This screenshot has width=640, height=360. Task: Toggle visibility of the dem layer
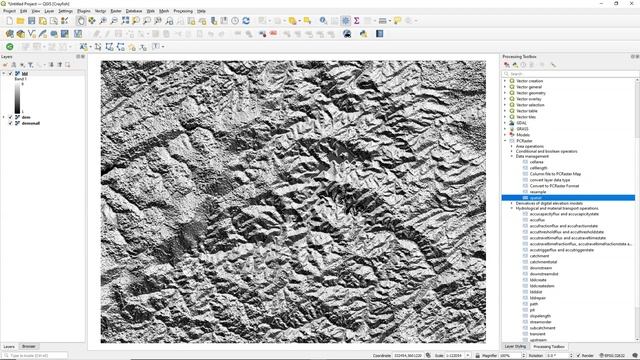(11, 117)
